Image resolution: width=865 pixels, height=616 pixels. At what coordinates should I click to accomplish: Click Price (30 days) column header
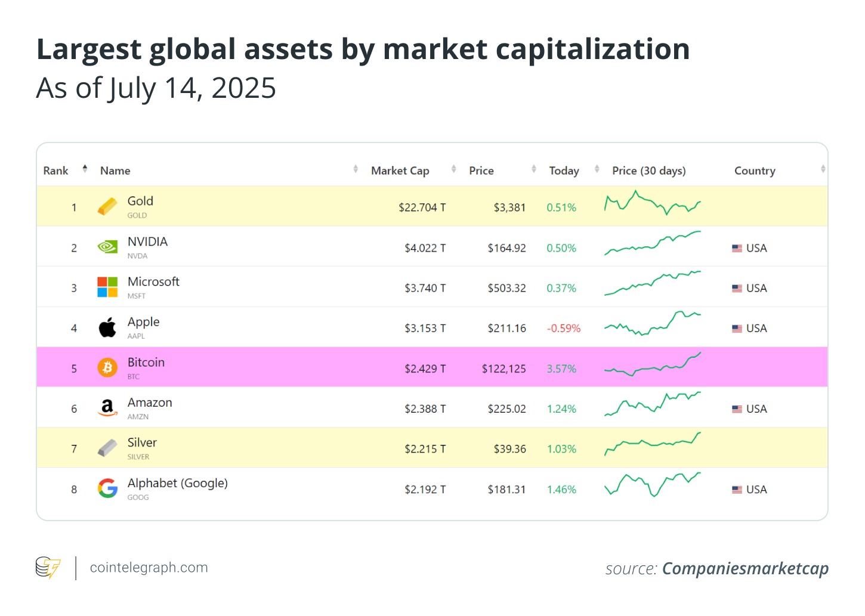tap(649, 171)
